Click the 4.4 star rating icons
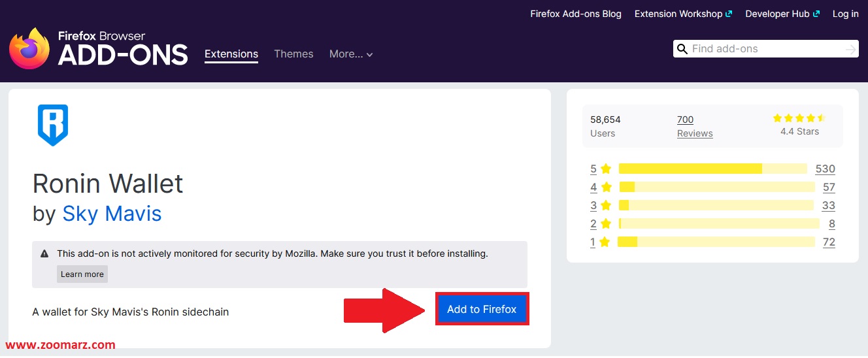Viewport: 868px width, 358px height. [799, 118]
